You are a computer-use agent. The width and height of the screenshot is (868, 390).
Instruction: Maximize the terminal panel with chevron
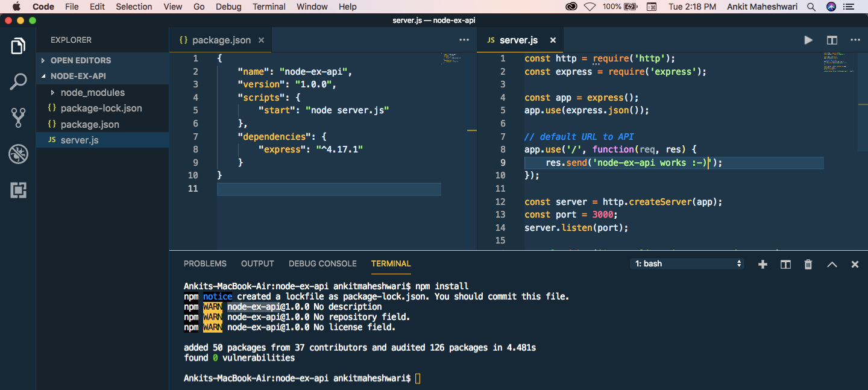[x=832, y=264]
